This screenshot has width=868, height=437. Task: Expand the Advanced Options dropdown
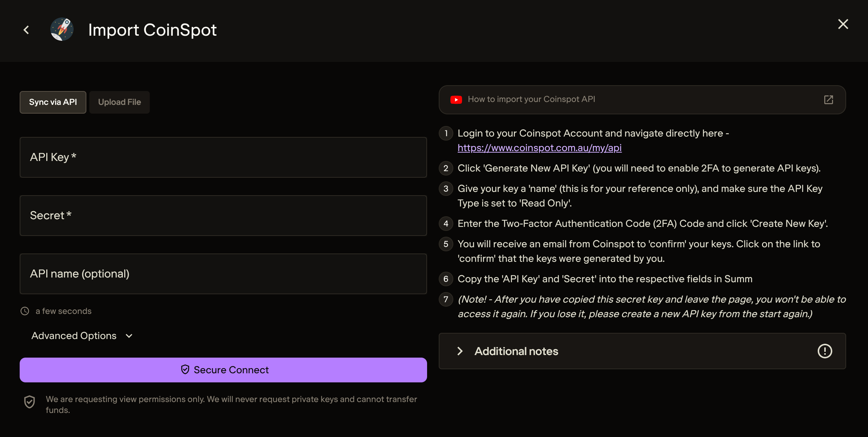(x=82, y=336)
